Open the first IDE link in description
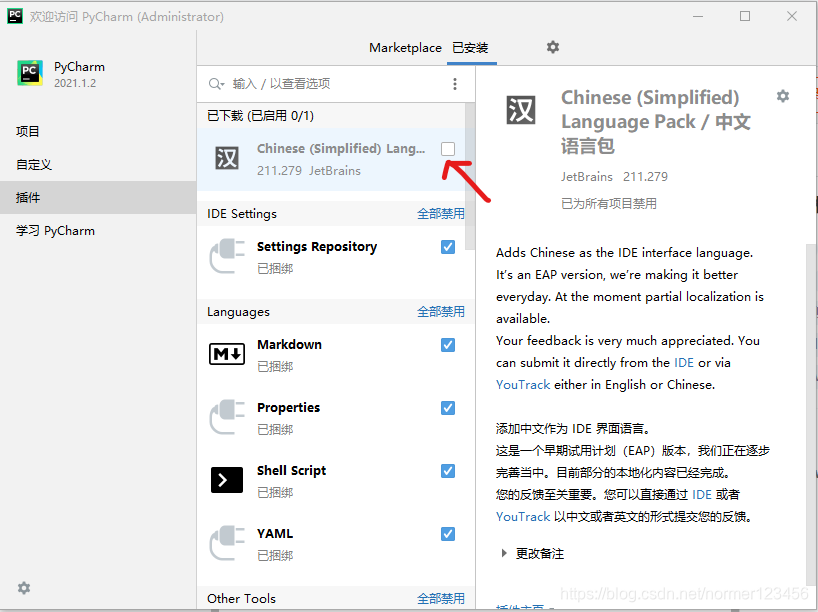Screen dimensions: 818x612 [684, 363]
